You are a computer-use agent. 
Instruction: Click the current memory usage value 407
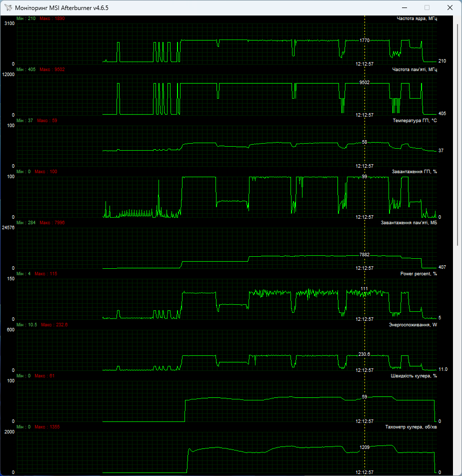pos(442,267)
